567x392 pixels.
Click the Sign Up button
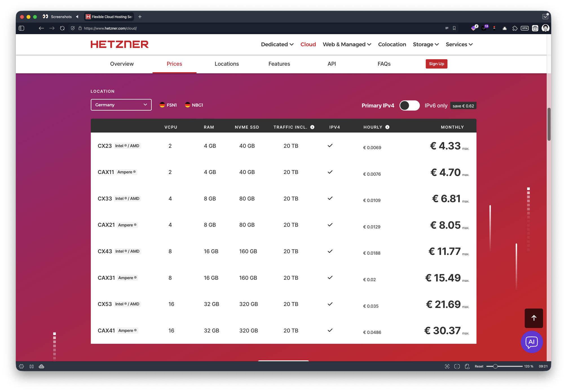pos(436,64)
